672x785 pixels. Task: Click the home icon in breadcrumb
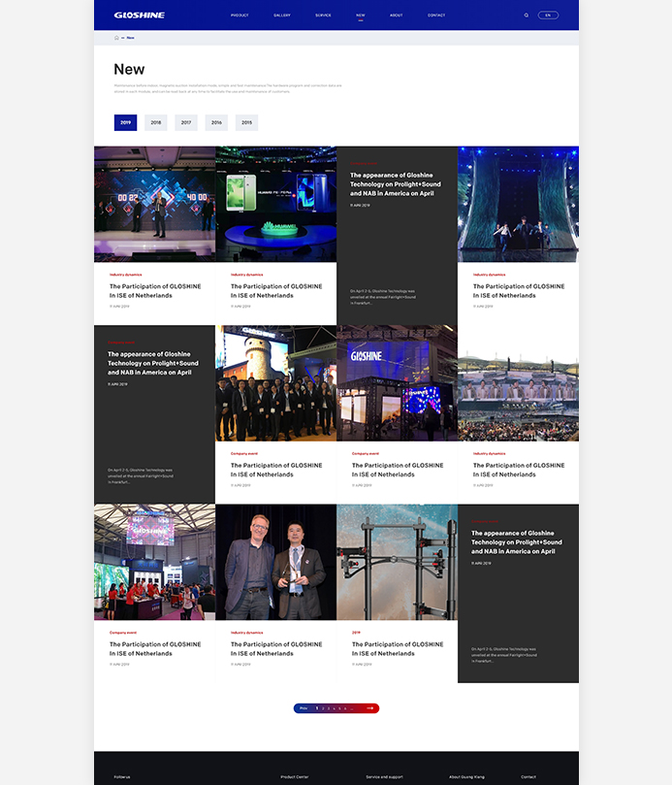tap(116, 38)
